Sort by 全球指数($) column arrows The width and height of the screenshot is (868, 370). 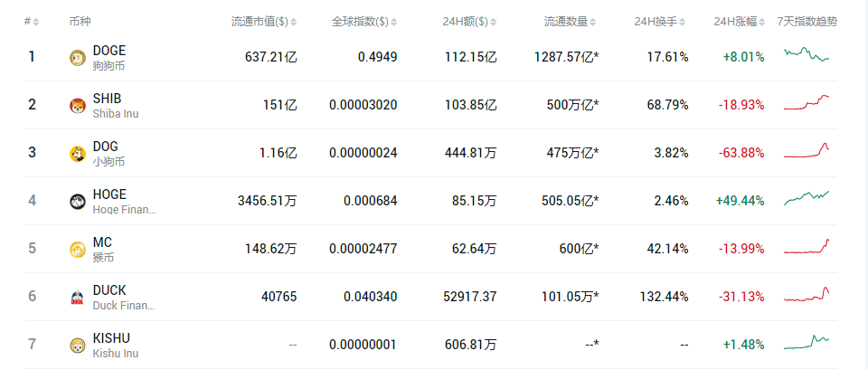(x=393, y=22)
